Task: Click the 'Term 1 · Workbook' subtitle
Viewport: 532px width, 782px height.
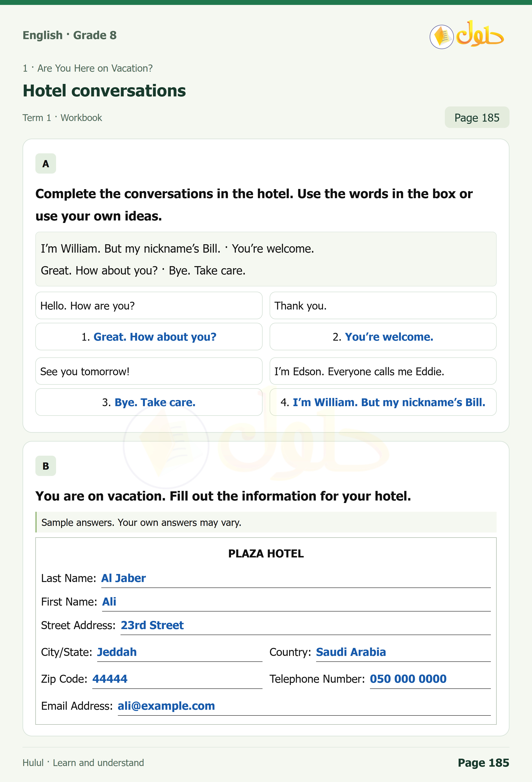Action: [62, 118]
